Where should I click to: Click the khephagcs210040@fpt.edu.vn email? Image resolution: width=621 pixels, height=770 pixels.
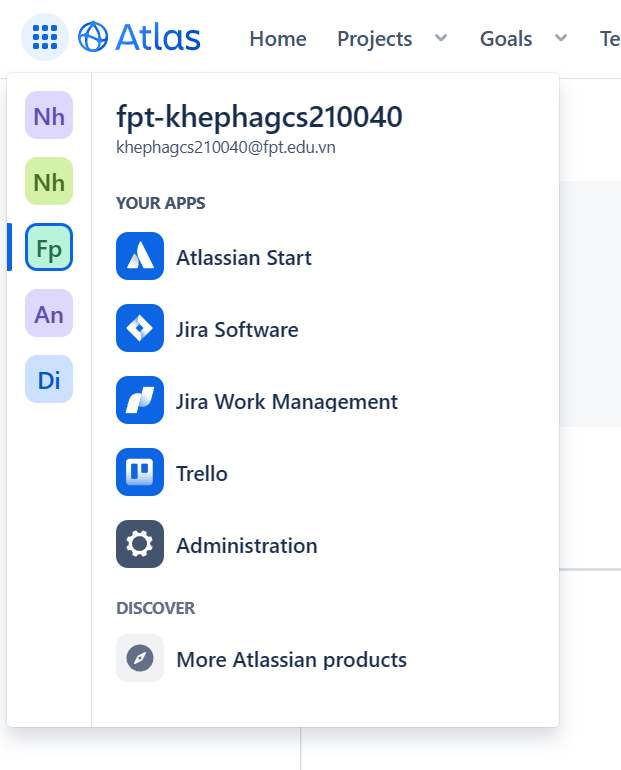tap(226, 147)
